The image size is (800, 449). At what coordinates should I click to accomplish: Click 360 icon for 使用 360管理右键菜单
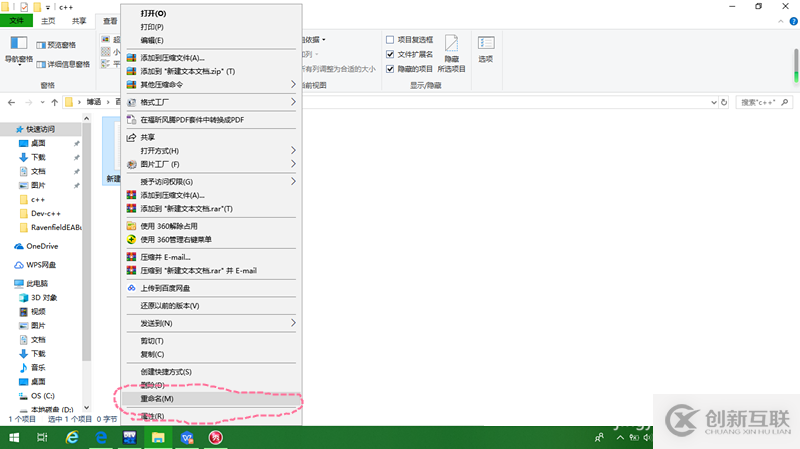coord(131,239)
